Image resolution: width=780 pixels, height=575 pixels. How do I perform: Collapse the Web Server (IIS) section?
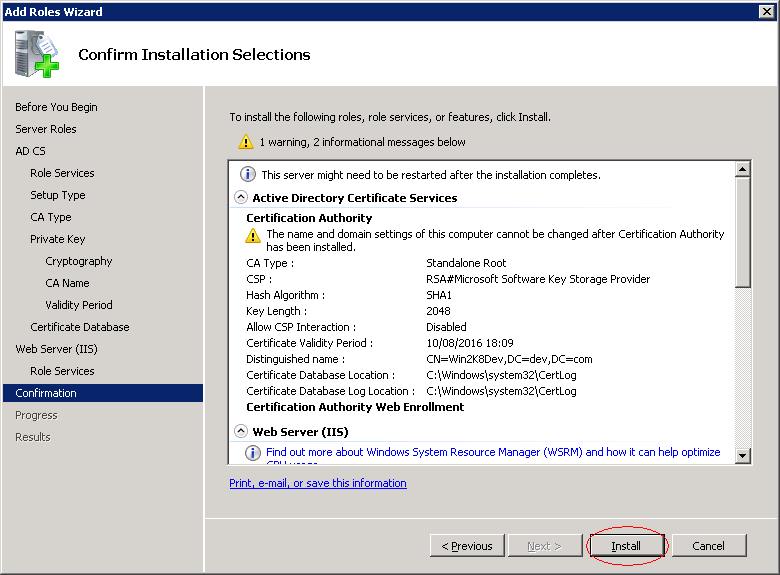241,431
